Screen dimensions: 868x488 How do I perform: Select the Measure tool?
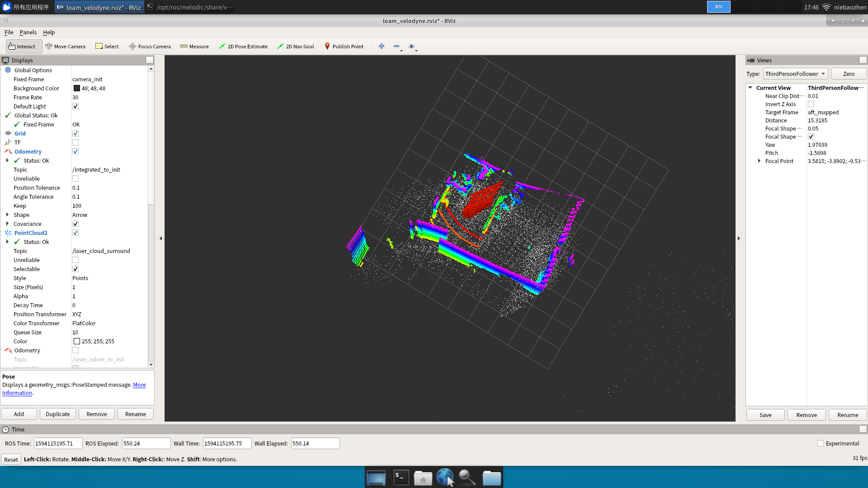(x=194, y=46)
